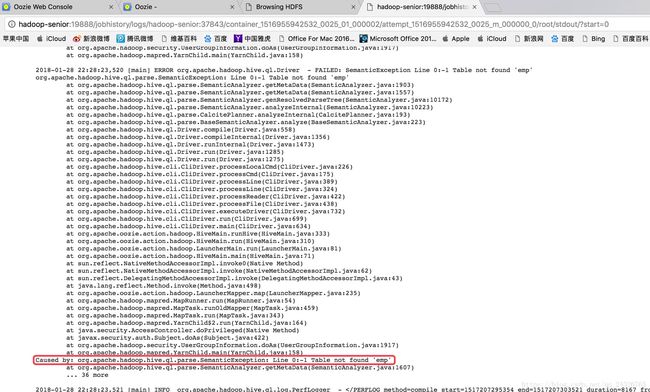Open the 苹果中国 bookmark
The height and width of the screenshot is (392, 650).
point(16,39)
